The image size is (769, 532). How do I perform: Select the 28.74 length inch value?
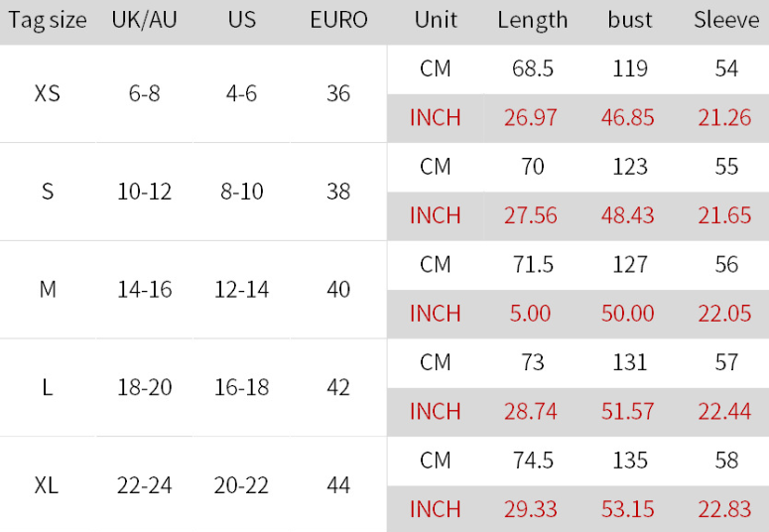531,411
